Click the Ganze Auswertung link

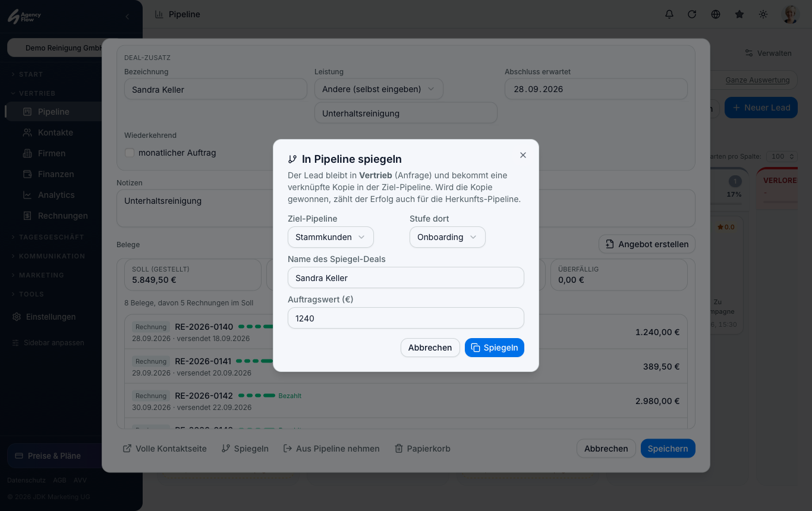pos(757,80)
